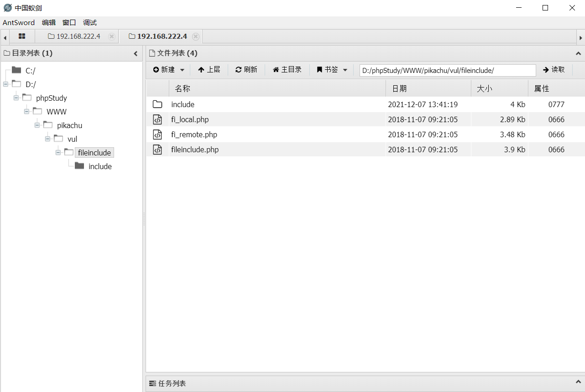
Task: Click the 上层 (parent directory) icon
Action: point(201,69)
